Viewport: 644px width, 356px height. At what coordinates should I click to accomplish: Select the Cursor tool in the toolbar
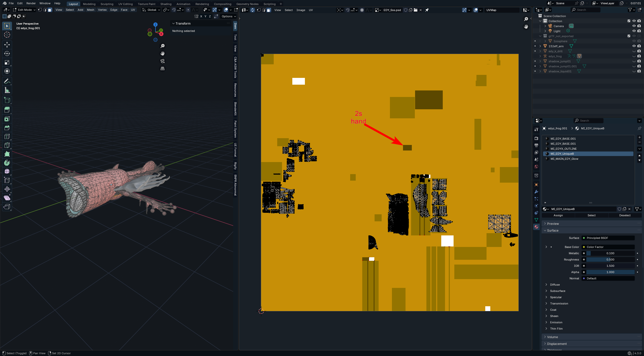[x=7, y=35]
